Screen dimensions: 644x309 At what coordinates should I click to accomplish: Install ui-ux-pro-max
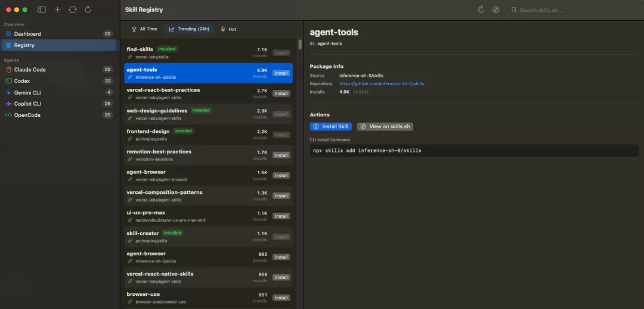[281, 216]
